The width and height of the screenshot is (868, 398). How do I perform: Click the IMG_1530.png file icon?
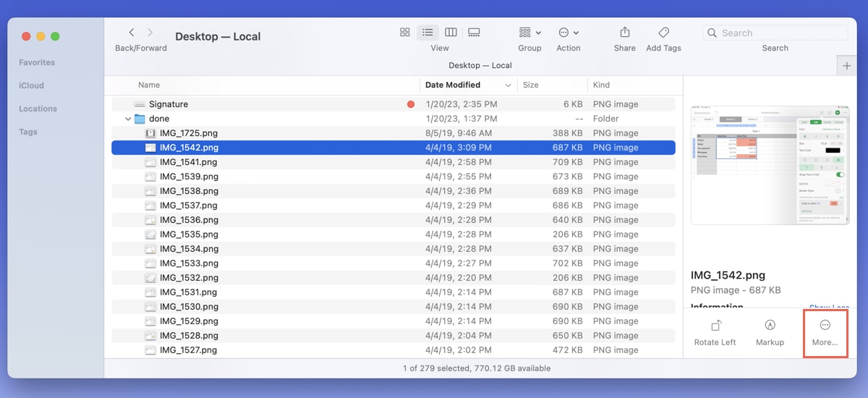pyautogui.click(x=150, y=307)
